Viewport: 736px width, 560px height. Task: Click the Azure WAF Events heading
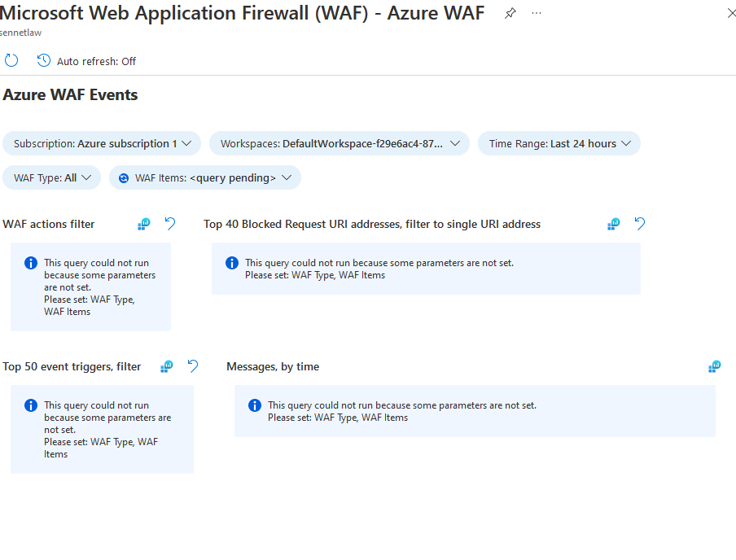tap(70, 95)
